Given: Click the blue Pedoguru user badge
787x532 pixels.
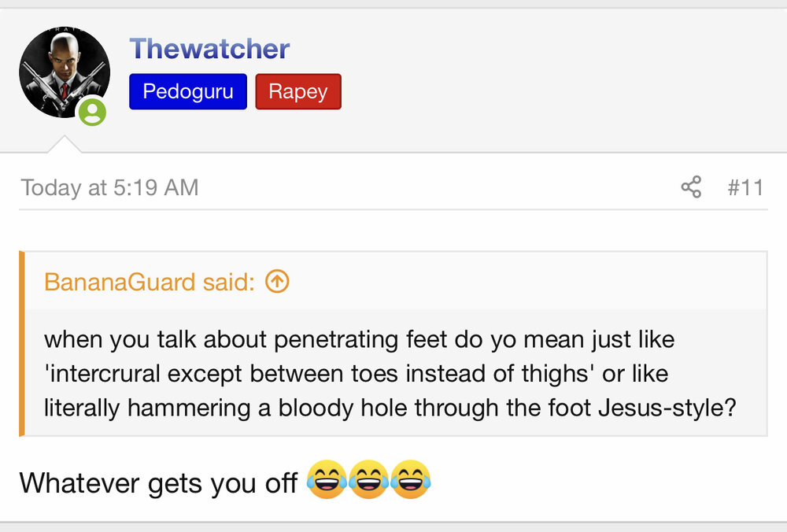Looking at the screenshot, I should click(x=188, y=91).
